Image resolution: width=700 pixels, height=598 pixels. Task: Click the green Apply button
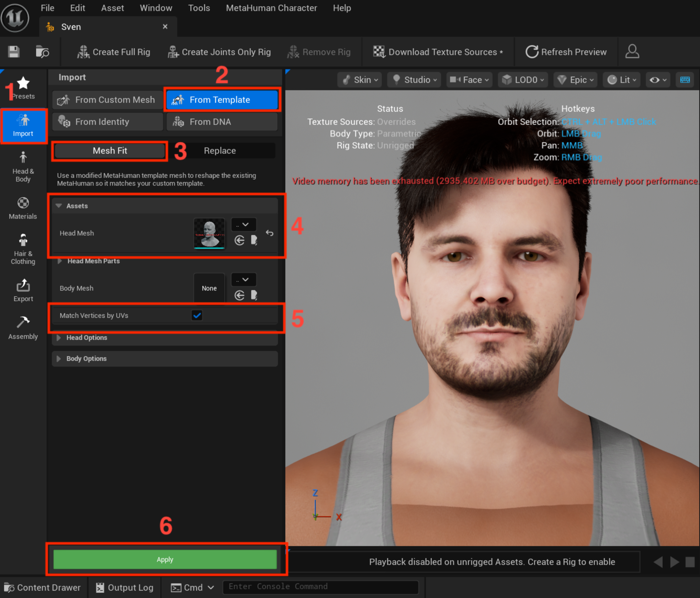pos(165,559)
